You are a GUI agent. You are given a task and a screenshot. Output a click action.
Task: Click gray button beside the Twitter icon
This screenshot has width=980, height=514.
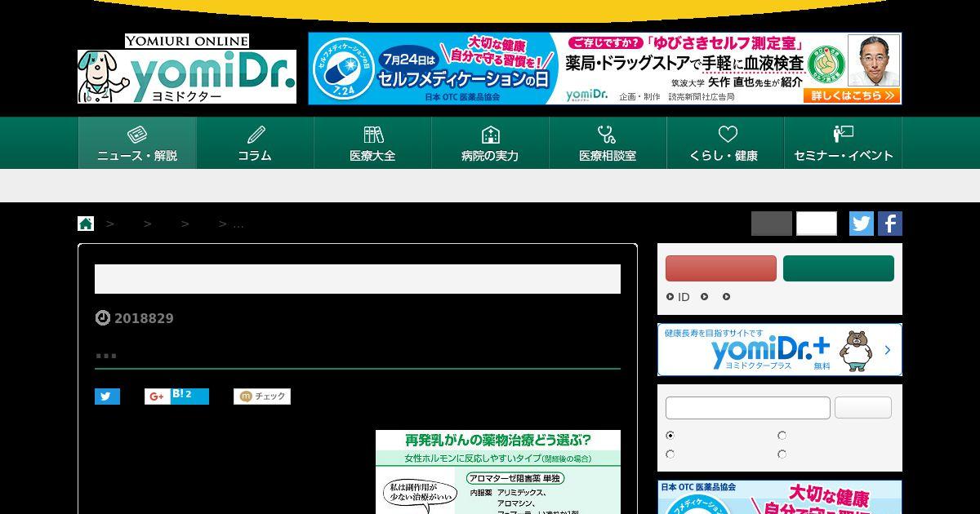tap(772, 224)
